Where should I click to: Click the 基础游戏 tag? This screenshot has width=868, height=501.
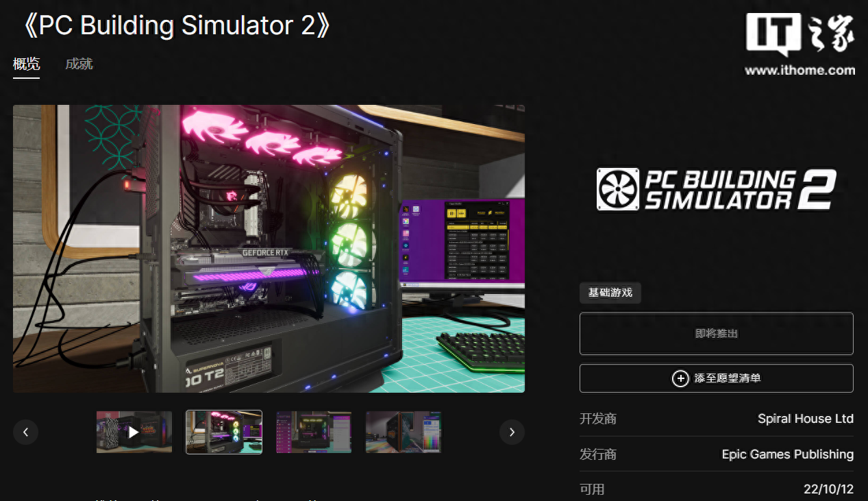(610, 293)
